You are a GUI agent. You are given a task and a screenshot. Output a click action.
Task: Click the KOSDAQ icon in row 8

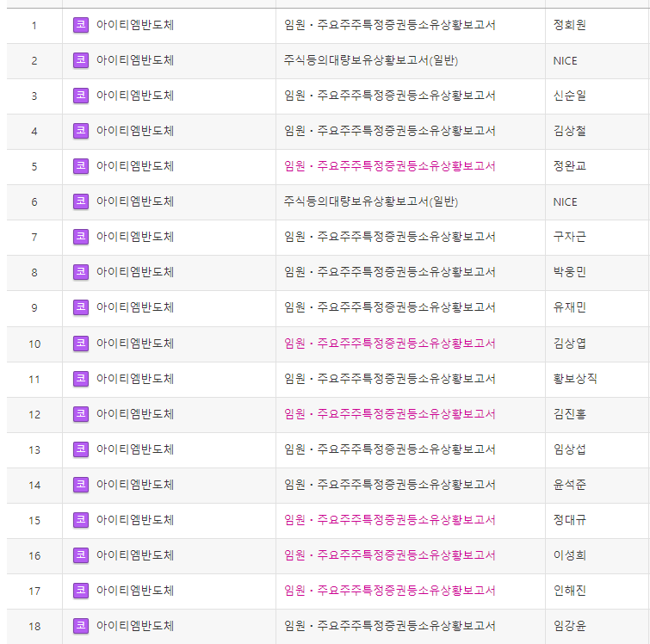coord(81,271)
